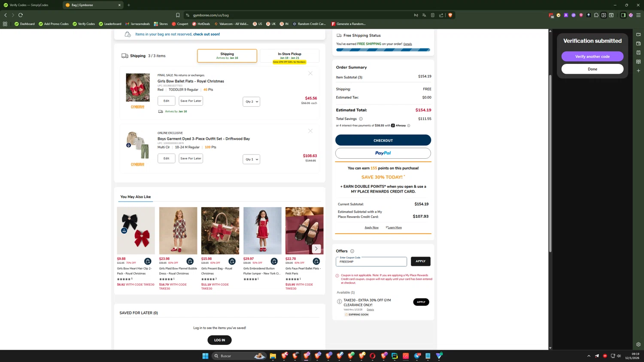Show next recommended products with carousel arrow
The width and height of the screenshot is (644, 362).
(316, 249)
